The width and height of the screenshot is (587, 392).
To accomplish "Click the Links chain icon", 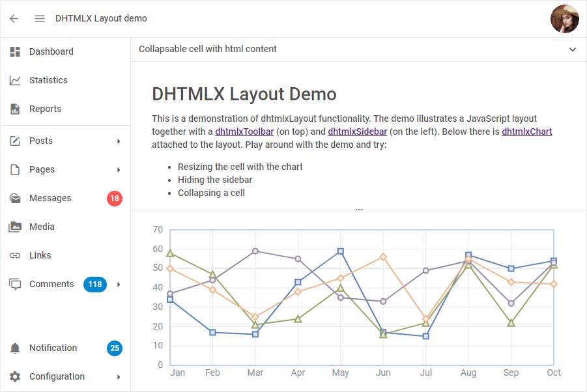I will click(15, 255).
